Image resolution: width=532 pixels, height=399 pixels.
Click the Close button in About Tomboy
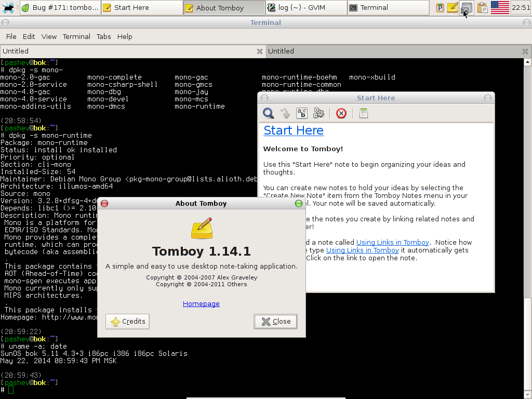(x=275, y=321)
